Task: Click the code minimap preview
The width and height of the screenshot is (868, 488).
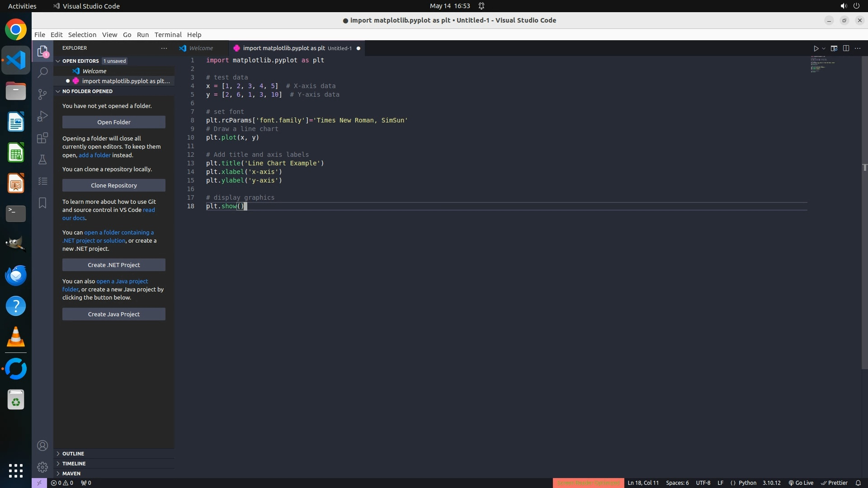Action: [x=823, y=64]
